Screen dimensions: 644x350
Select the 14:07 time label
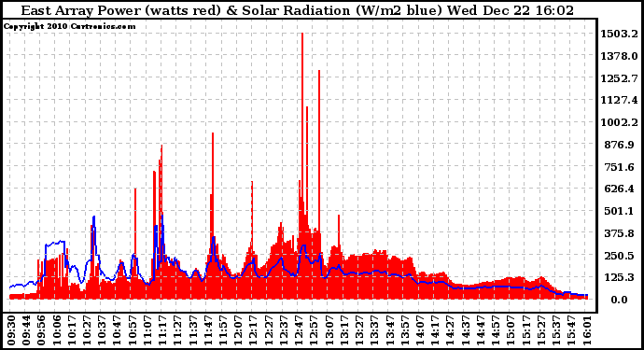pyautogui.click(x=420, y=330)
